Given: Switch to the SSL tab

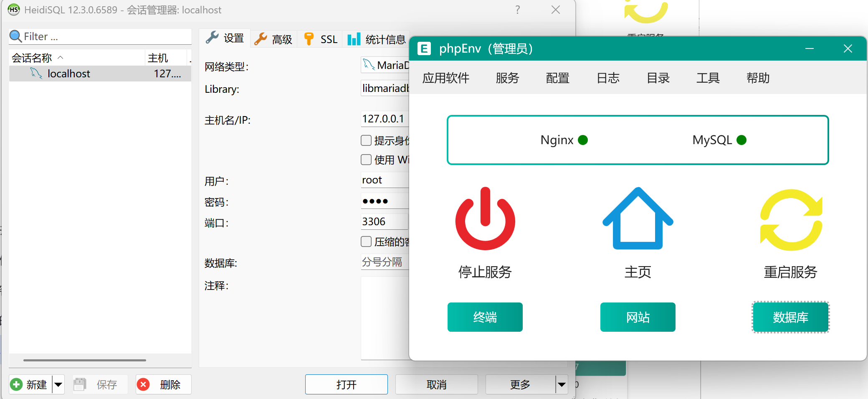Looking at the screenshot, I should (320, 39).
